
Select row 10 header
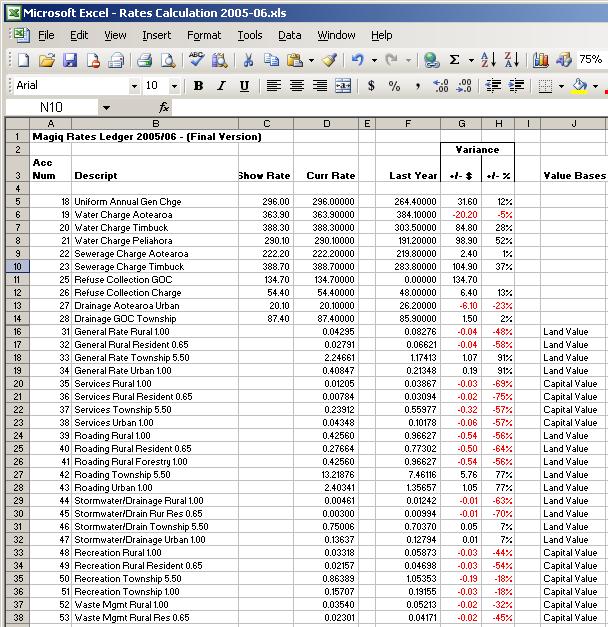(17, 267)
